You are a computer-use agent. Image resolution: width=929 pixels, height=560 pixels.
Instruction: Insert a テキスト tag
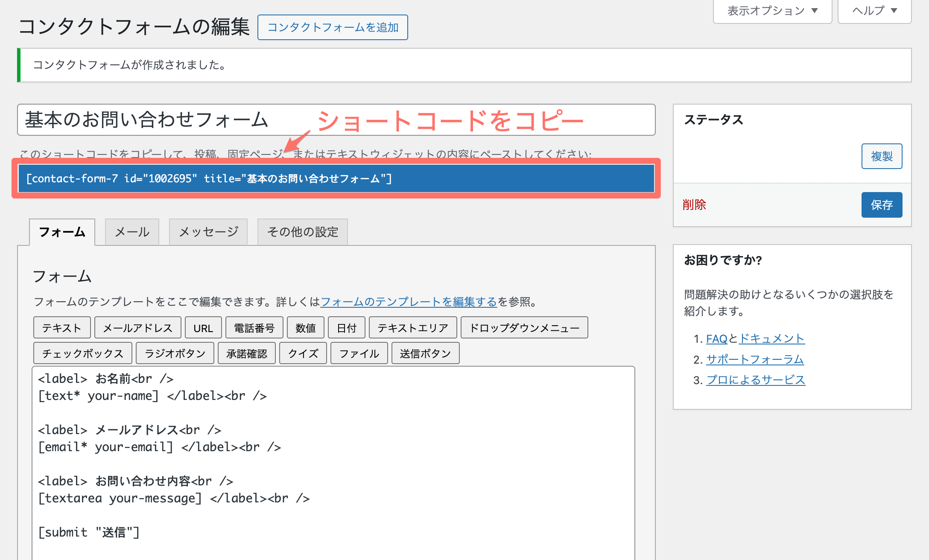[x=62, y=328]
